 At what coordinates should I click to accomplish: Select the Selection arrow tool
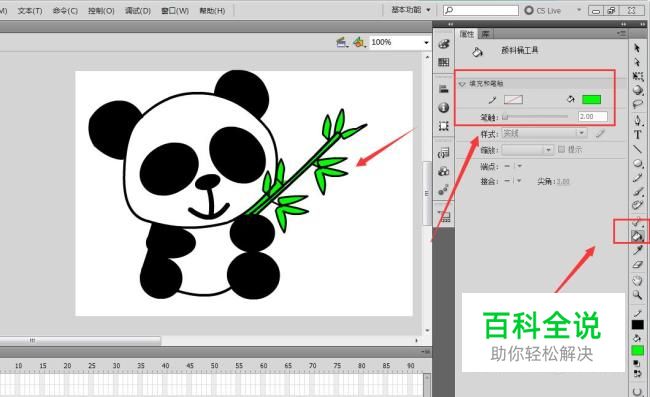637,48
